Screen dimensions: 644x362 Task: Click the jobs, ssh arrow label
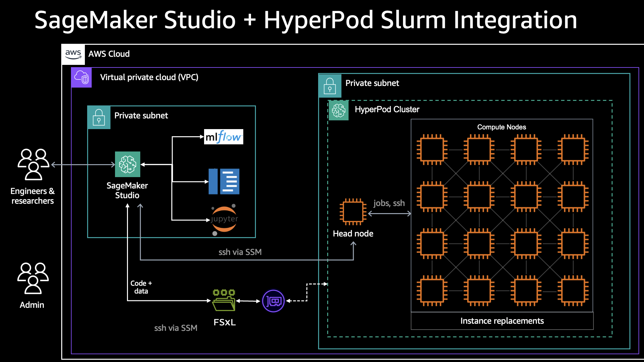coord(389,203)
